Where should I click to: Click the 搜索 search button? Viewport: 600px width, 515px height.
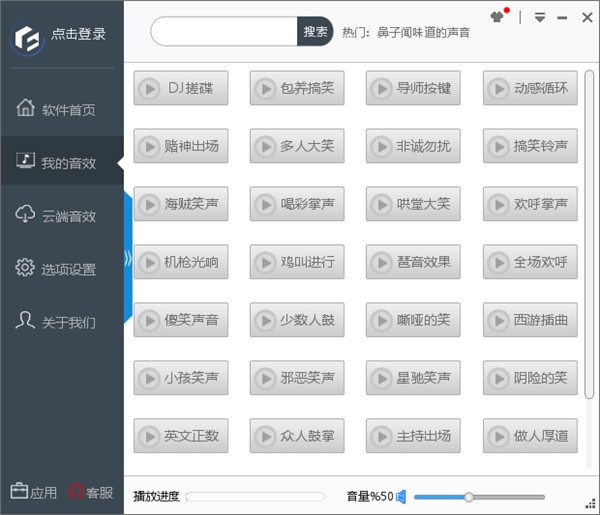point(315,31)
